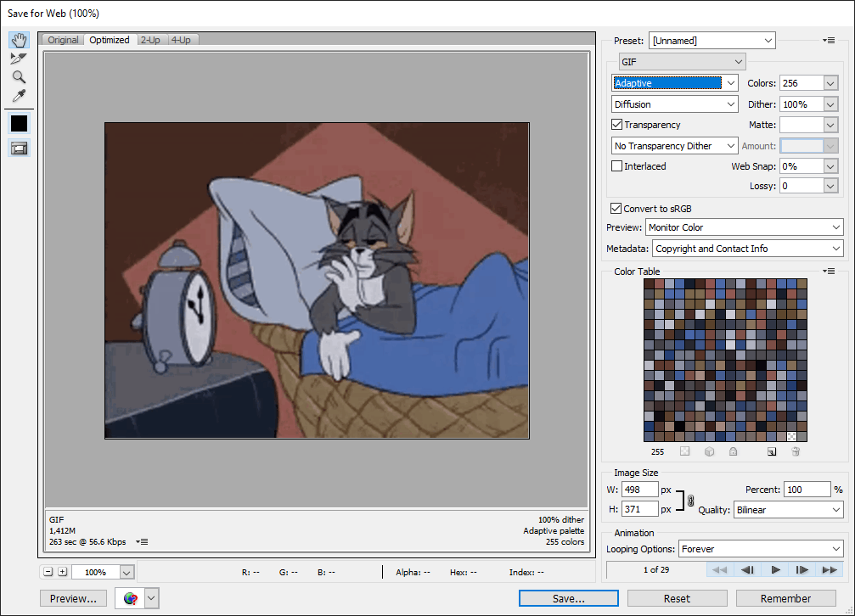Go to previous animation frame
This screenshot has height=616, width=855.
[747, 569]
